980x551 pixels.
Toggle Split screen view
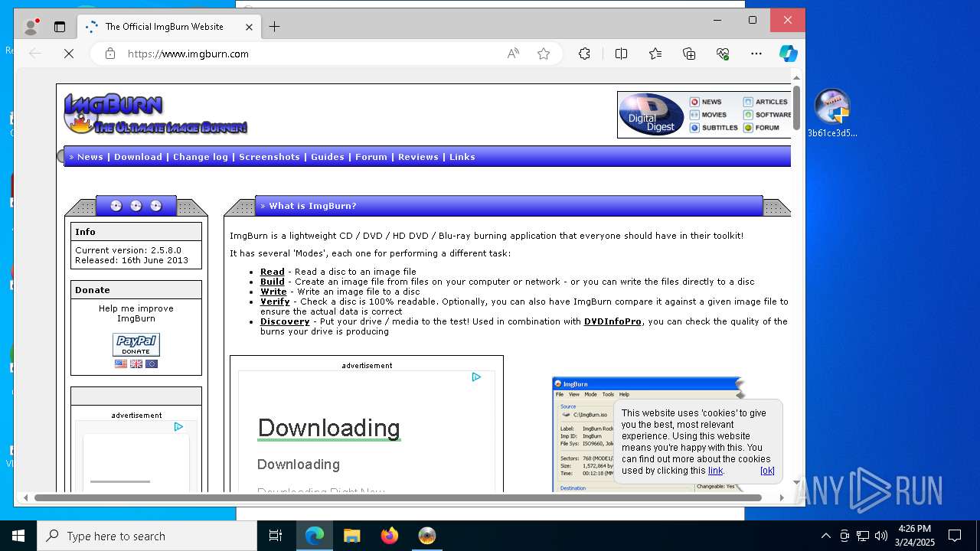click(621, 54)
